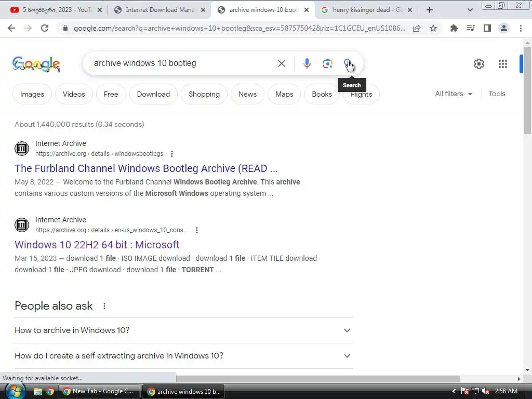The image size is (532, 399).
Task: Close the YouTube tab
Action: click(x=100, y=10)
